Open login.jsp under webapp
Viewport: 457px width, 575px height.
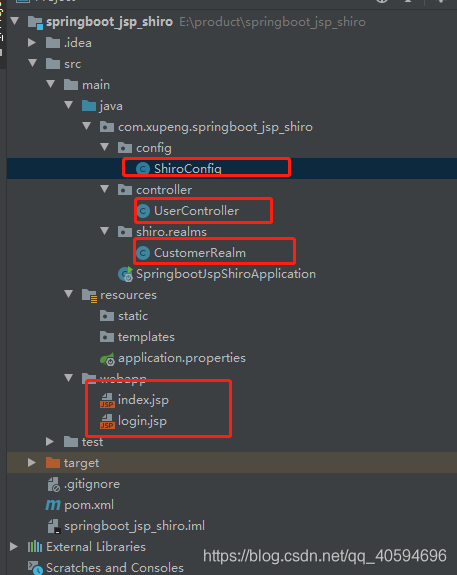tap(142, 421)
